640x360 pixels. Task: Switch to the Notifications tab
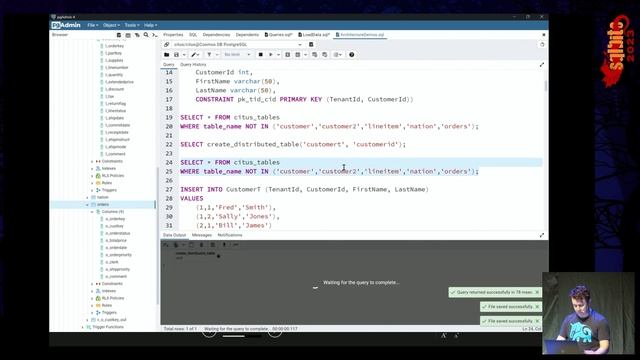(x=230, y=235)
